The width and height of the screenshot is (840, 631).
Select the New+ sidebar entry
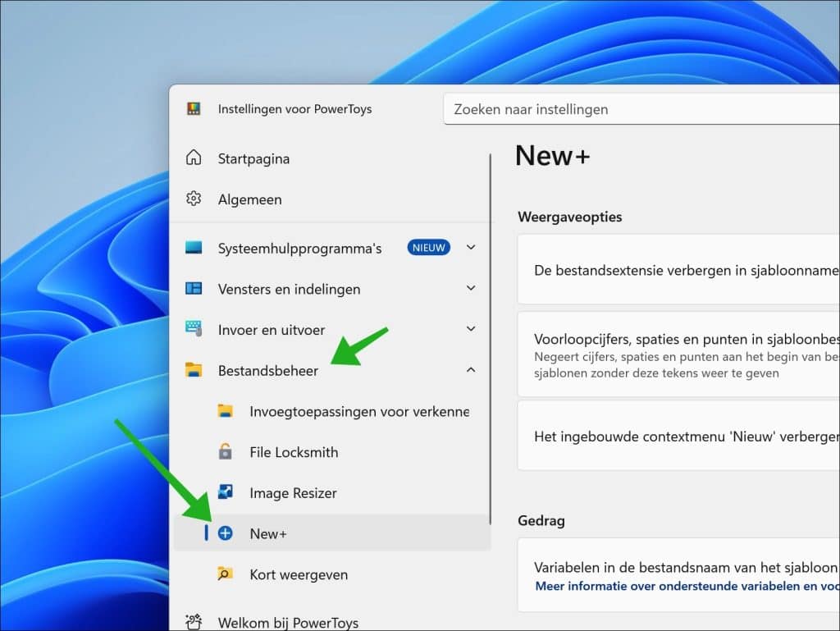pos(332,533)
